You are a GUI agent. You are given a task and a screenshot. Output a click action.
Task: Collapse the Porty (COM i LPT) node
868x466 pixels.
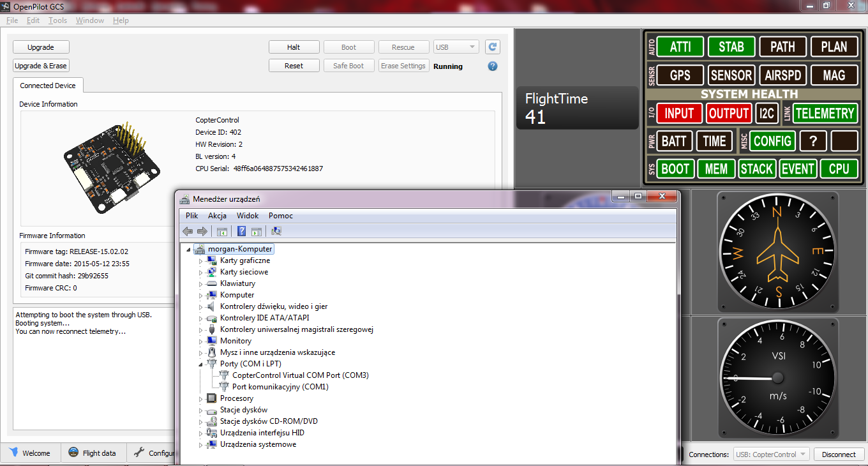tap(200, 364)
